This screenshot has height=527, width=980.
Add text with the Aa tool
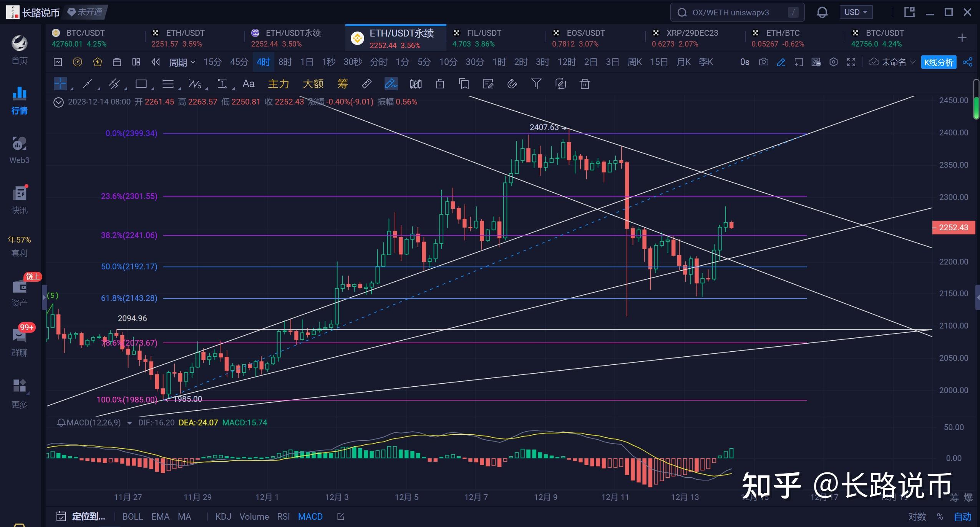(x=248, y=83)
